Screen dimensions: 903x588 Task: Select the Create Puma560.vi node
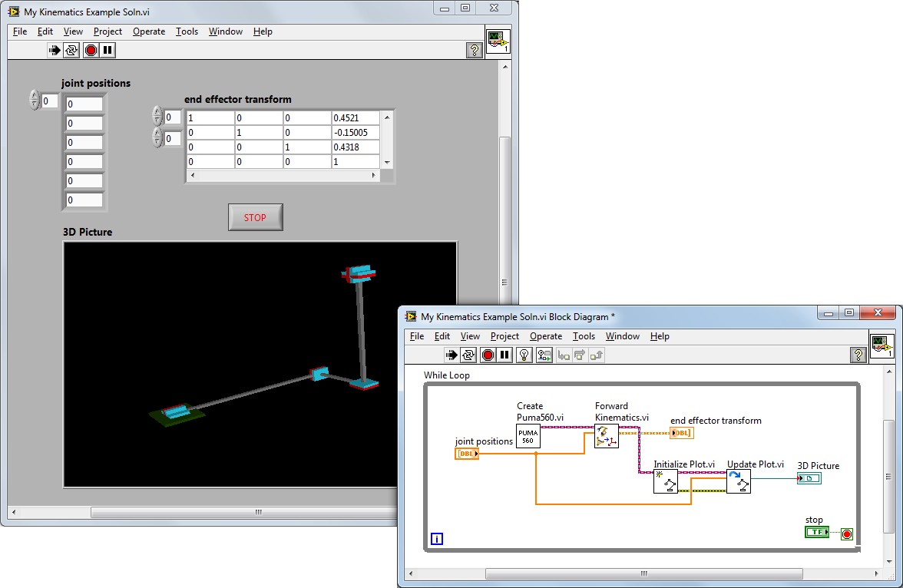coord(528,436)
